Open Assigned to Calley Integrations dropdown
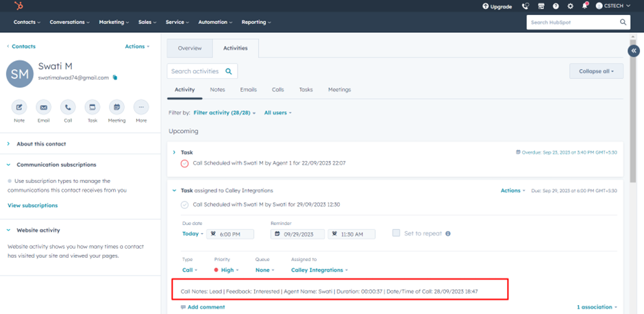Viewport: 644px width, 314px height. click(319, 270)
